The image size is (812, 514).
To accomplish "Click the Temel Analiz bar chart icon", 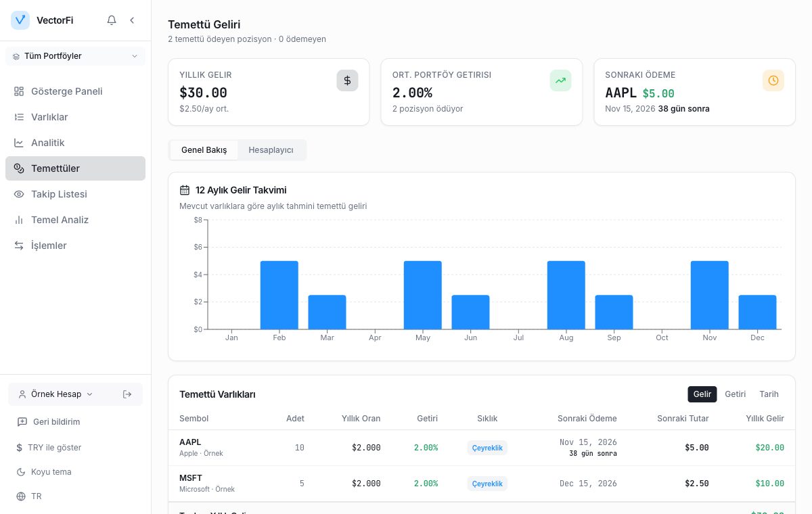I will point(19,220).
